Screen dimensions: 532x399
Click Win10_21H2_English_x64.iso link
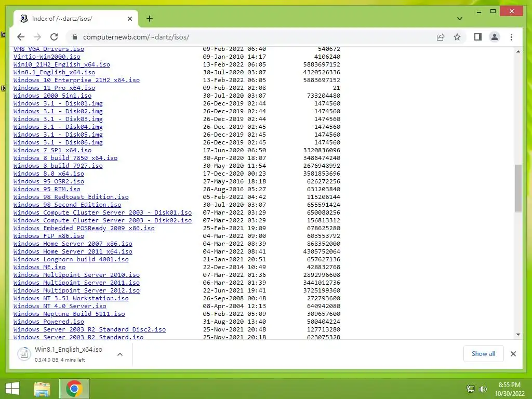point(62,64)
